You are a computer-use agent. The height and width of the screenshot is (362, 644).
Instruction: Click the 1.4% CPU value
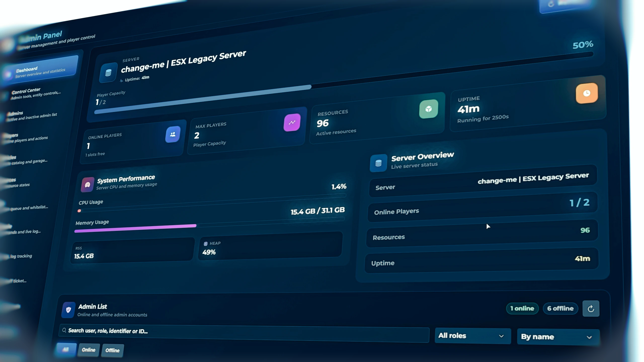[339, 187]
